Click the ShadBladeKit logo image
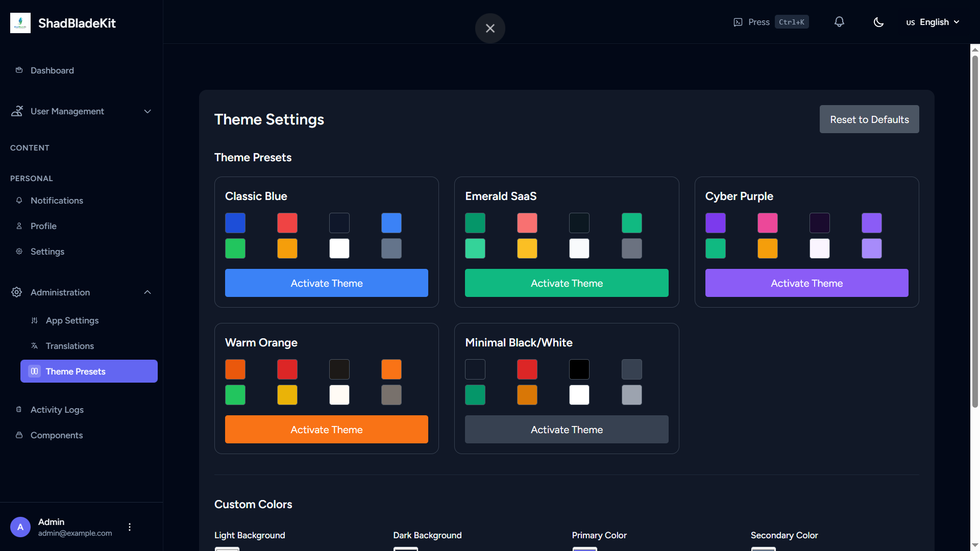 point(20,23)
